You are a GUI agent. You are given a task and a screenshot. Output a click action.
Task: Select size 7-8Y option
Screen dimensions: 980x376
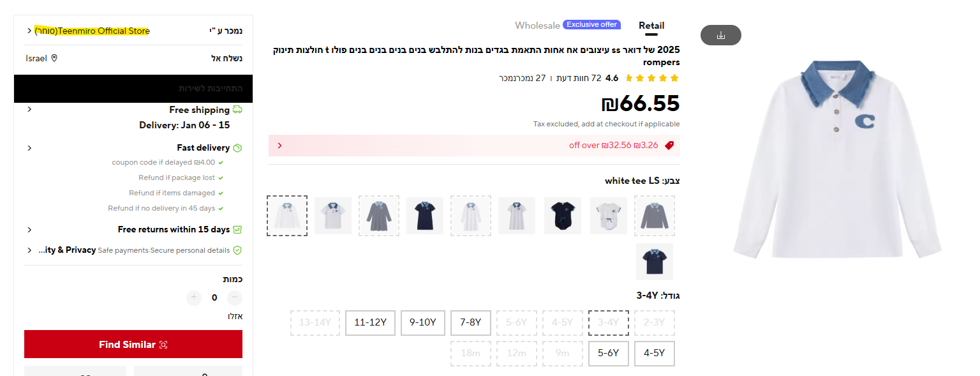470,323
